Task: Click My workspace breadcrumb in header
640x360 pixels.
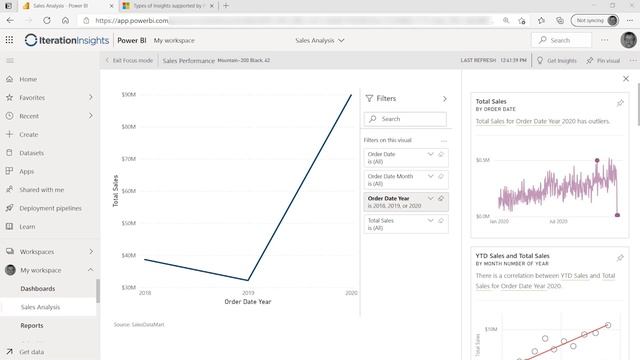Action: 174,40
